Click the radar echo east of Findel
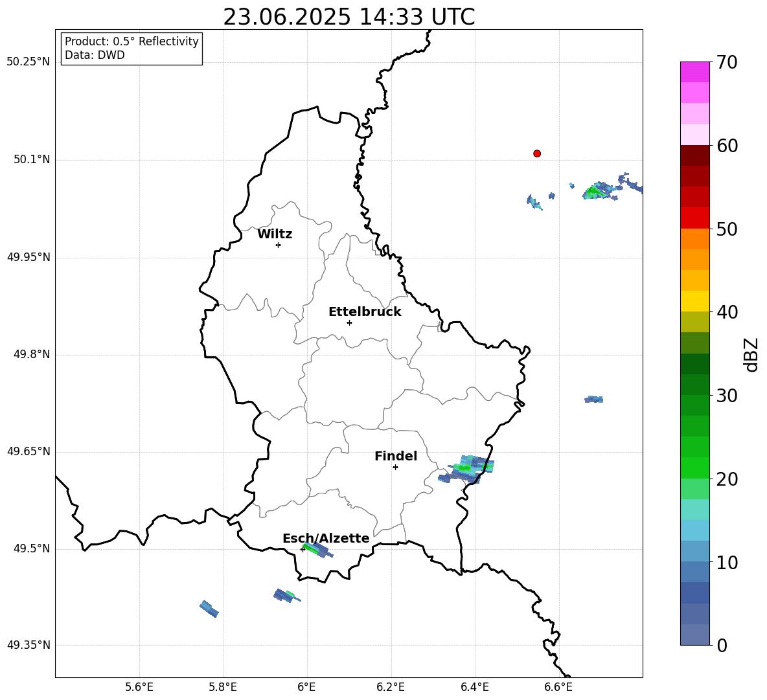Viewport: 767px width, 700px height. [x=467, y=468]
